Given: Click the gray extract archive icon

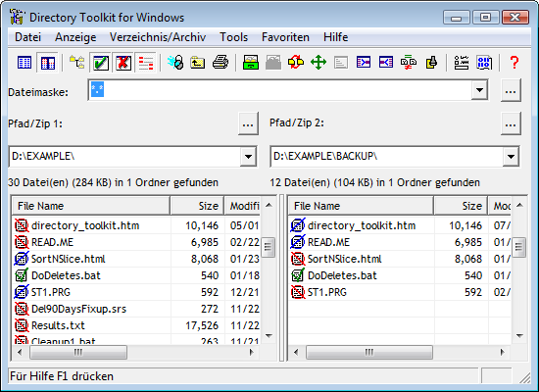Looking at the screenshot, I should point(273,63).
